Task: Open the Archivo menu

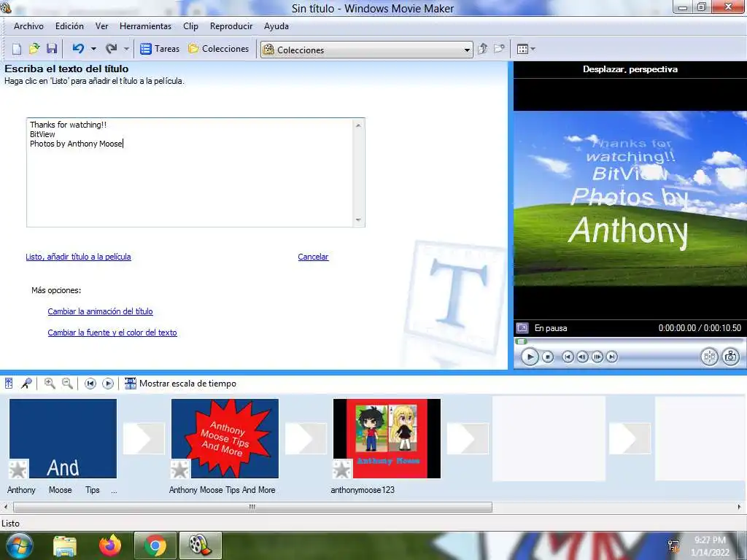Action: 28,26
